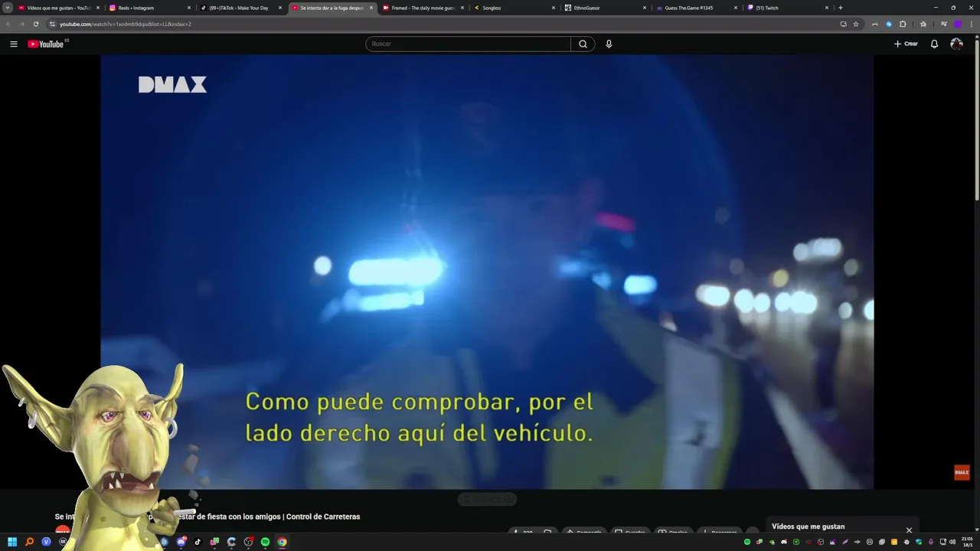The height and width of the screenshot is (551, 980).
Task: Switch to Reels • Instagram tab
Action: 149,8
